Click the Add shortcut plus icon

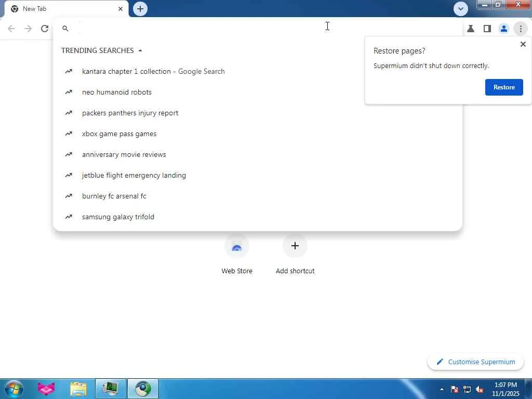pyautogui.click(x=295, y=246)
